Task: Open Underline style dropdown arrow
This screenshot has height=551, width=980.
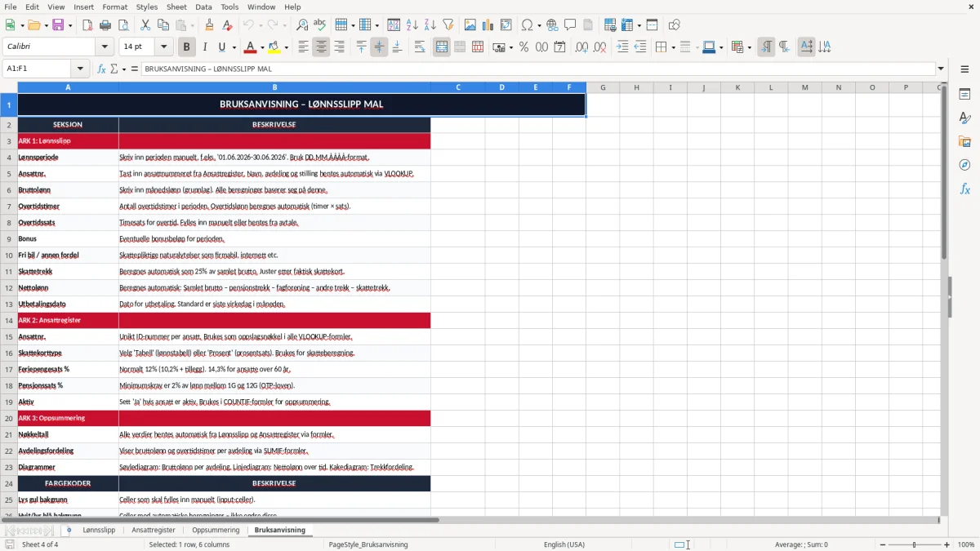Action: 234,47
